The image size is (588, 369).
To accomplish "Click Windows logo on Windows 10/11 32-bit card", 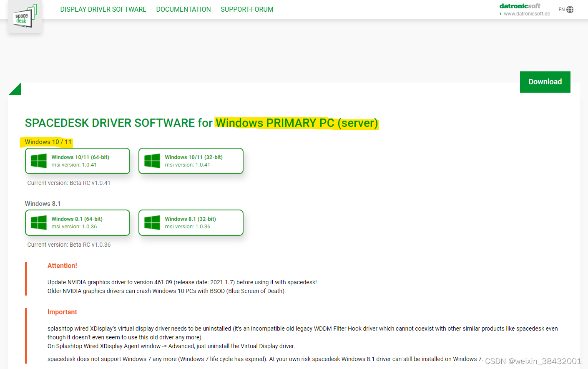I will click(x=152, y=161).
